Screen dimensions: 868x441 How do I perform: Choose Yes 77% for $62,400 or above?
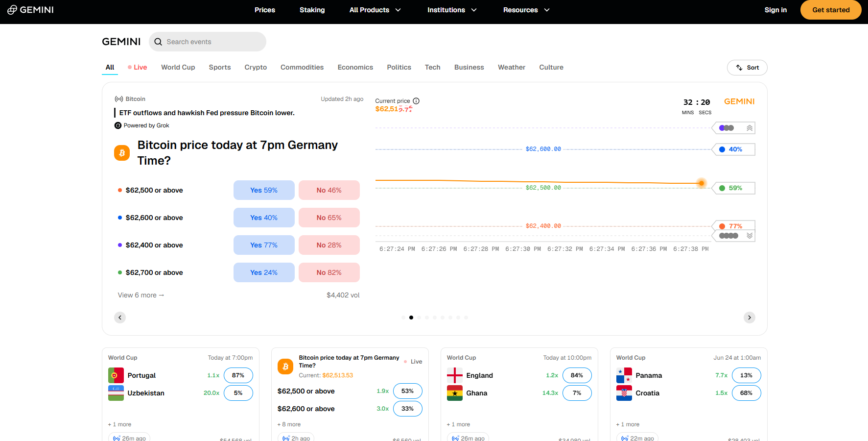(x=264, y=245)
